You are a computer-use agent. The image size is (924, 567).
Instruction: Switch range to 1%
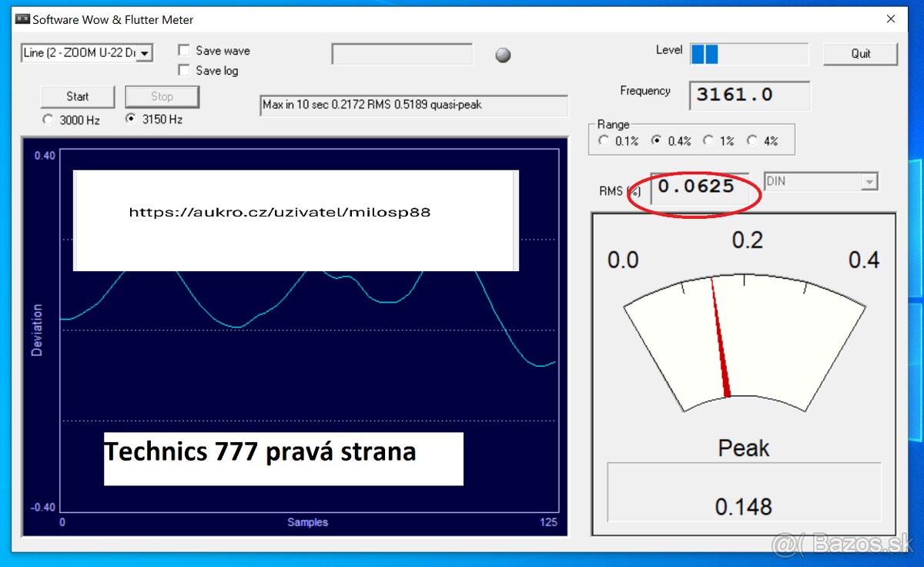(x=709, y=141)
